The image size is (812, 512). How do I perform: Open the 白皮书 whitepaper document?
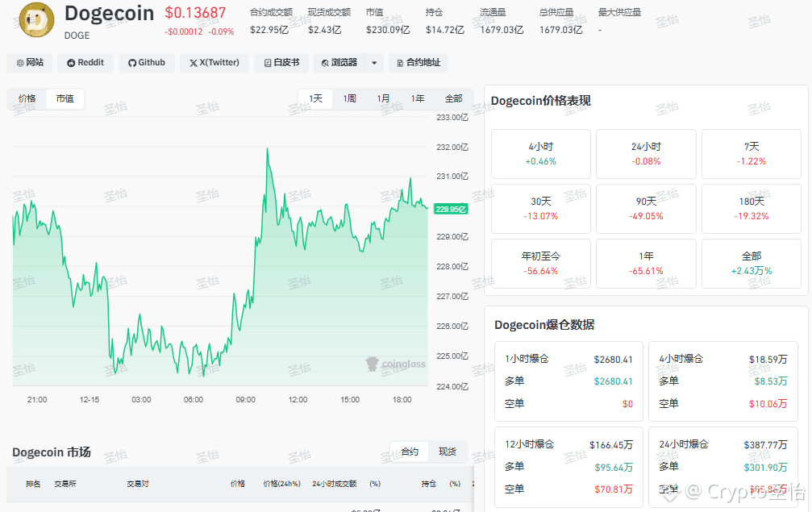coord(281,63)
